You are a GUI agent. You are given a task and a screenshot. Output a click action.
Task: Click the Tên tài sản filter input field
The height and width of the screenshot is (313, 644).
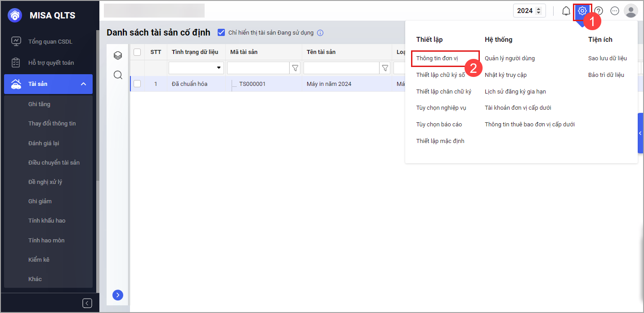(x=341, y=68)
